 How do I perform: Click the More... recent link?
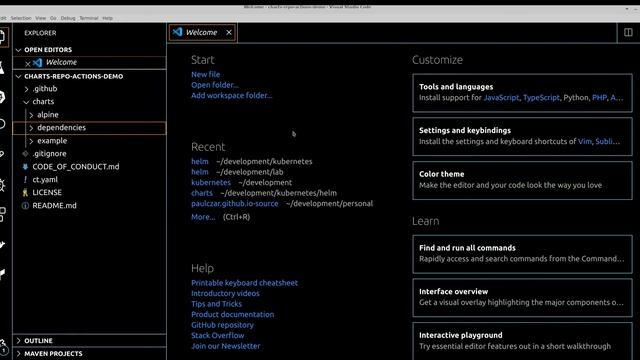(203, 217)
